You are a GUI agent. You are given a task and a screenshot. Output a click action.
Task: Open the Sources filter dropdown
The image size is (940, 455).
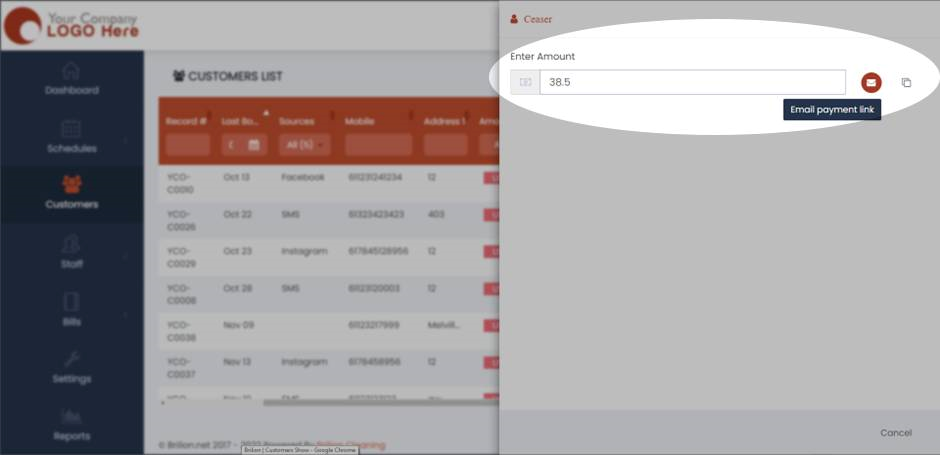click(x=304, y=145)
